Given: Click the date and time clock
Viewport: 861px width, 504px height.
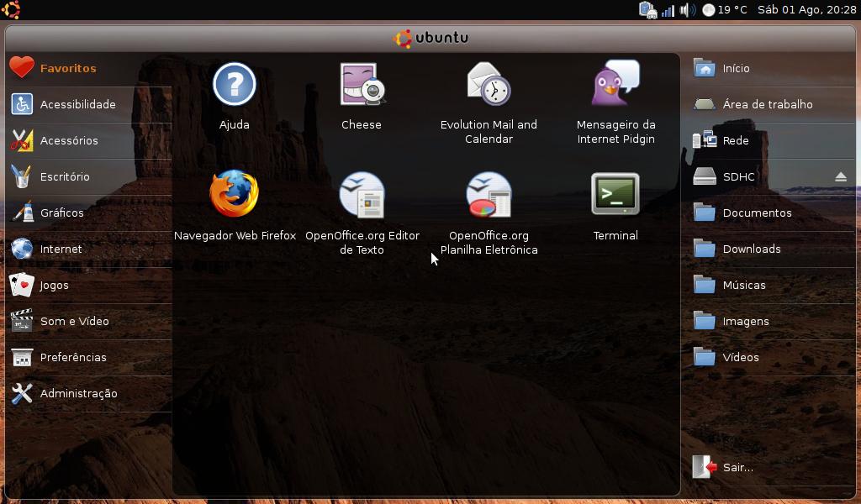Looking at the screenshot, I should [806, 10].
